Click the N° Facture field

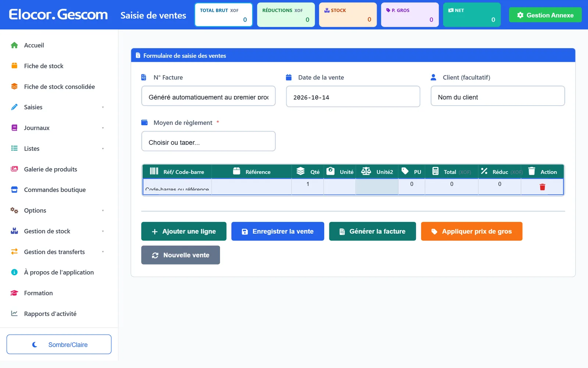coord(208,96)
